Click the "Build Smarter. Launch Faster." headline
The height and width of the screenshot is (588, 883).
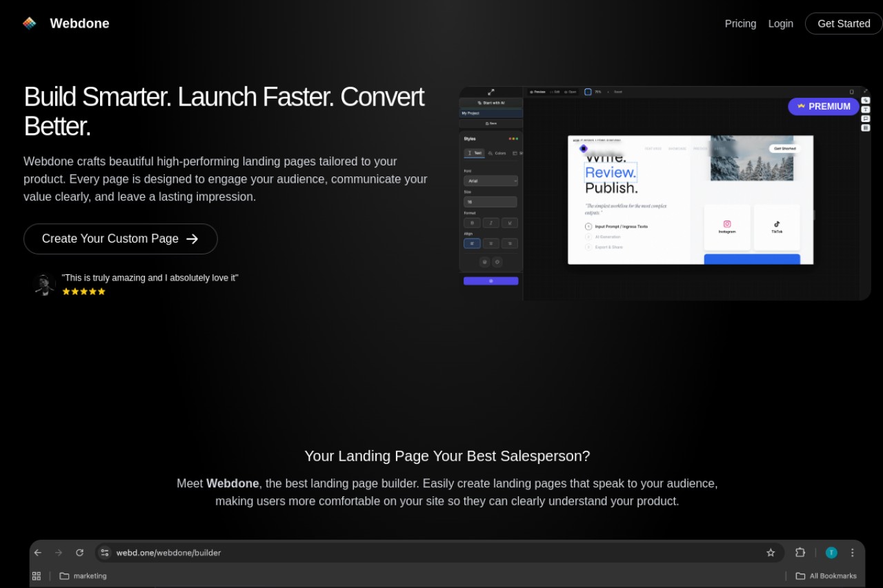pyautogui.click(x=224, y=112)
